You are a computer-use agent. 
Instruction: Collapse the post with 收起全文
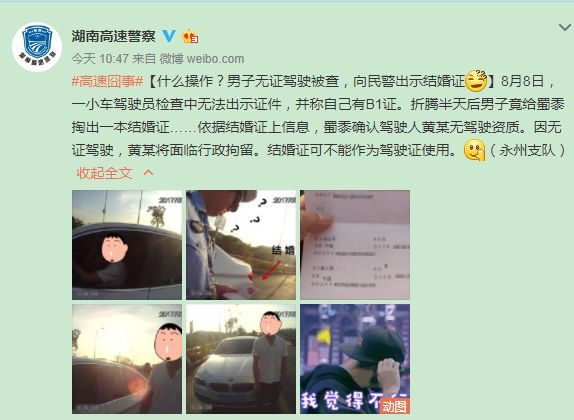104,173
